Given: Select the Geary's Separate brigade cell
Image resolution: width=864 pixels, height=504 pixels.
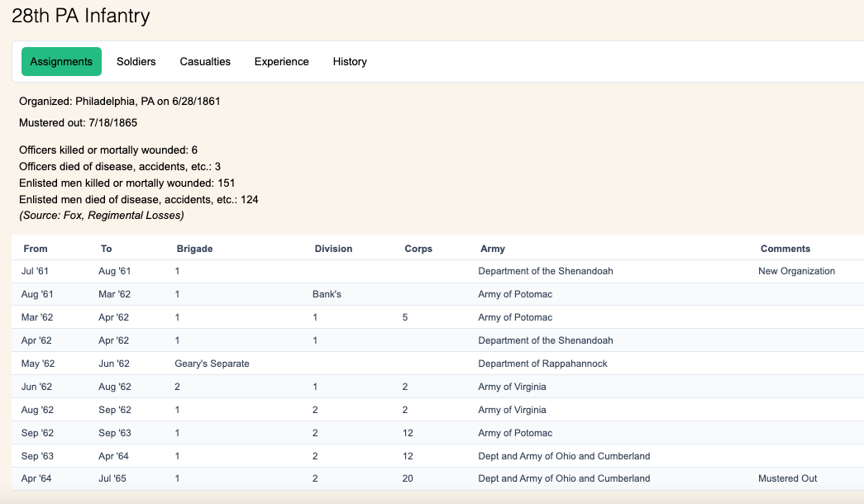Looking at the screenshot, I should tap(212, 364).
